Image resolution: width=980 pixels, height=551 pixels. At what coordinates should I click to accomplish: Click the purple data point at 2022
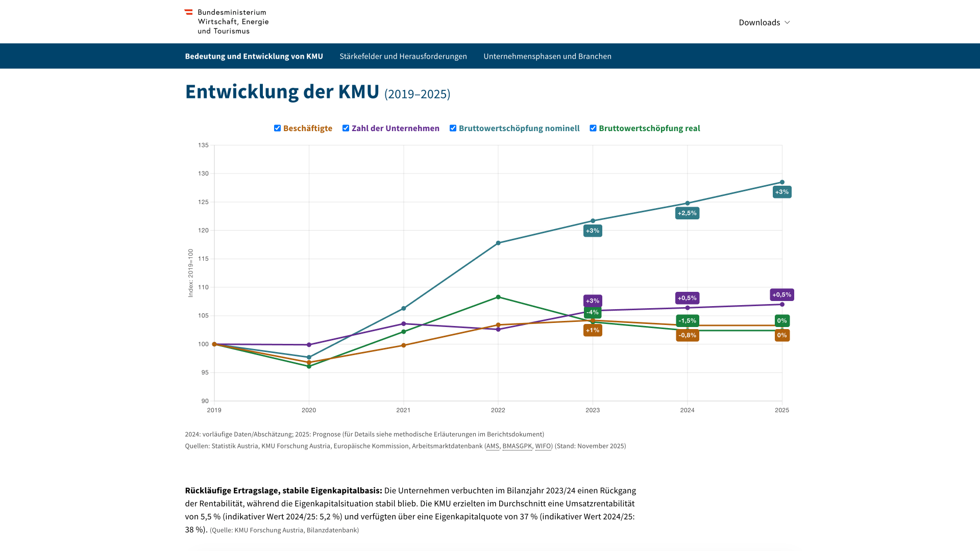coord(498,329)
